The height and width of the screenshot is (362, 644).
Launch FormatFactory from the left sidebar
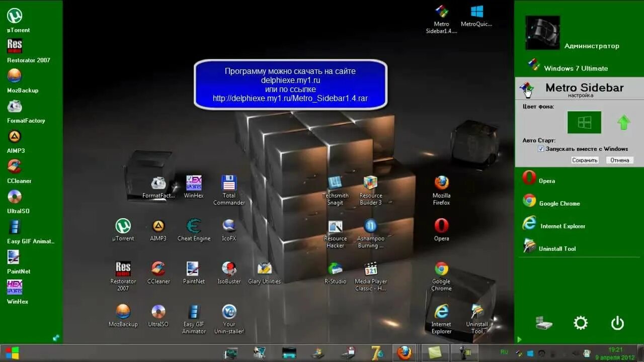(x=15, y=107)
